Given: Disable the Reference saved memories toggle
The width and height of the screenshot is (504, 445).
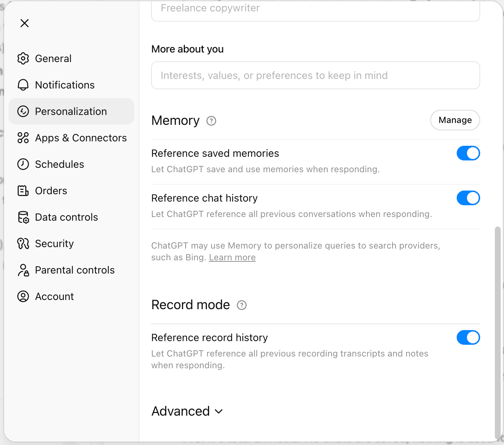Looking at the screenshot, I should [468, 153].
